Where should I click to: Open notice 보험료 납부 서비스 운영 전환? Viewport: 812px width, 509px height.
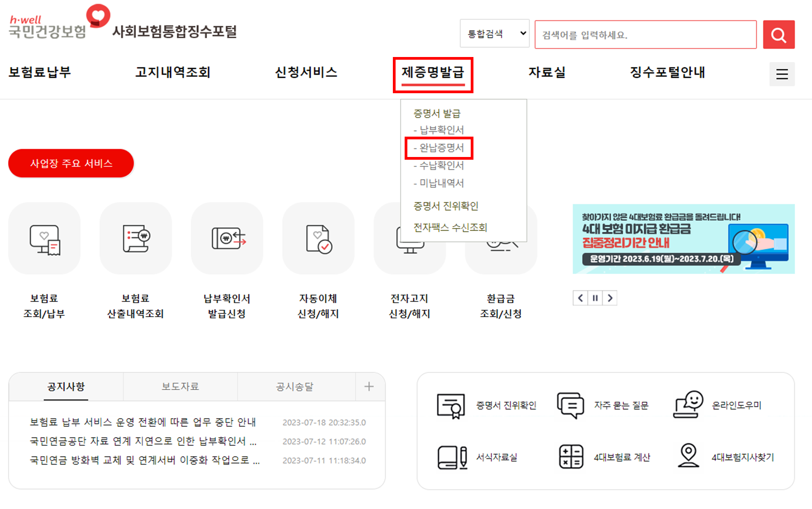(143, 422)
